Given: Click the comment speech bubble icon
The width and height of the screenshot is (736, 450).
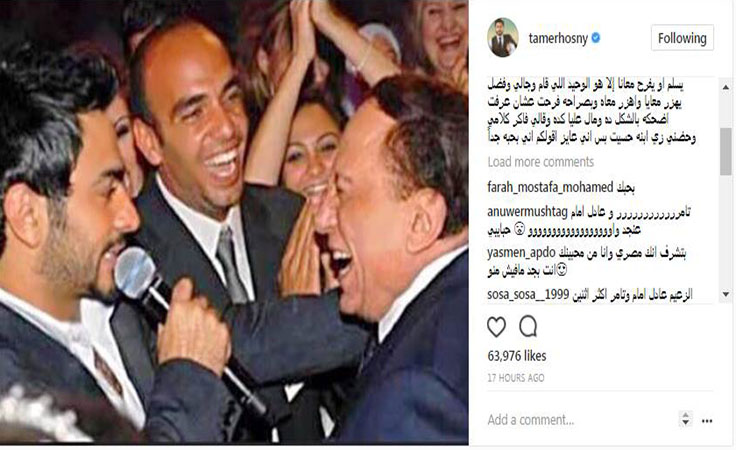Looking at the screenshot, I should (528, 326).
